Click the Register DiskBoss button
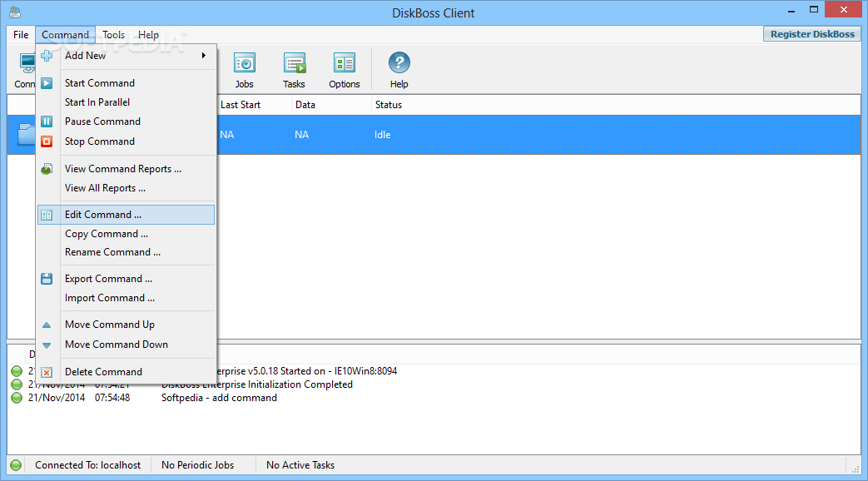The height and width of the screenshot is (481, 868). coord(812,34)
